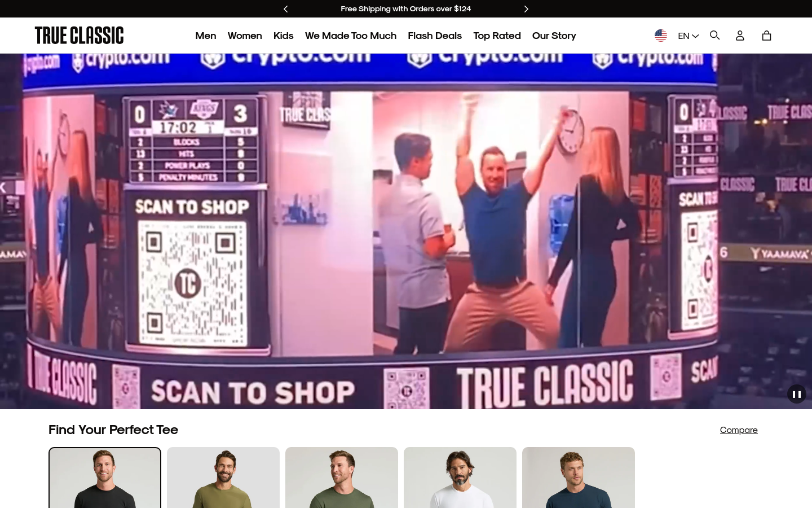Open the Men menu
The image size is (812, 508).
point(206,36)
